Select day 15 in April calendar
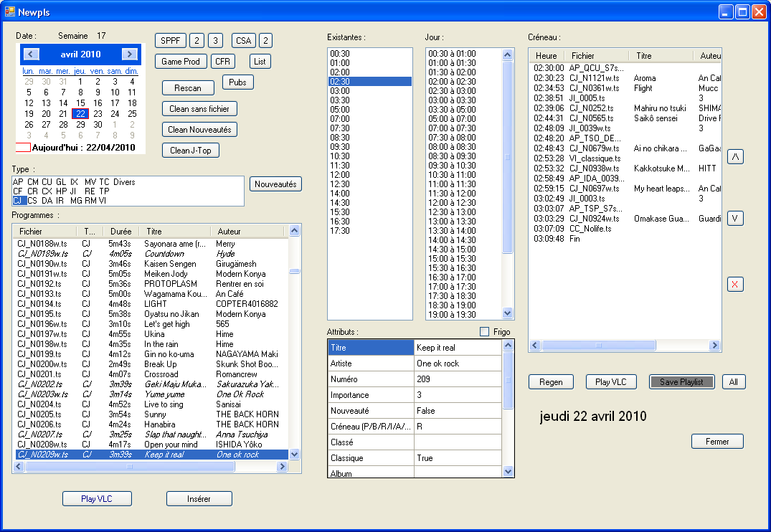The width and height of the screenshot is (771, 532). click(x=80, y=103)
